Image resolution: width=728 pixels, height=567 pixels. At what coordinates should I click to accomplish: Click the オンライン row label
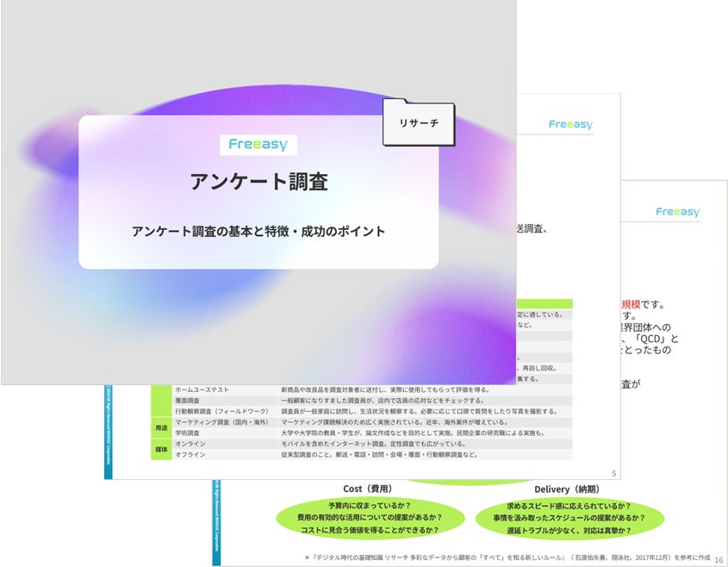(190, 444)
